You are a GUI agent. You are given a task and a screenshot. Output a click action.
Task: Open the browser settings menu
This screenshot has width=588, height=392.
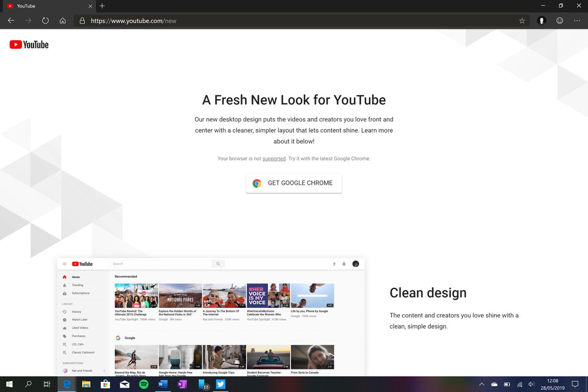point(577,21)
